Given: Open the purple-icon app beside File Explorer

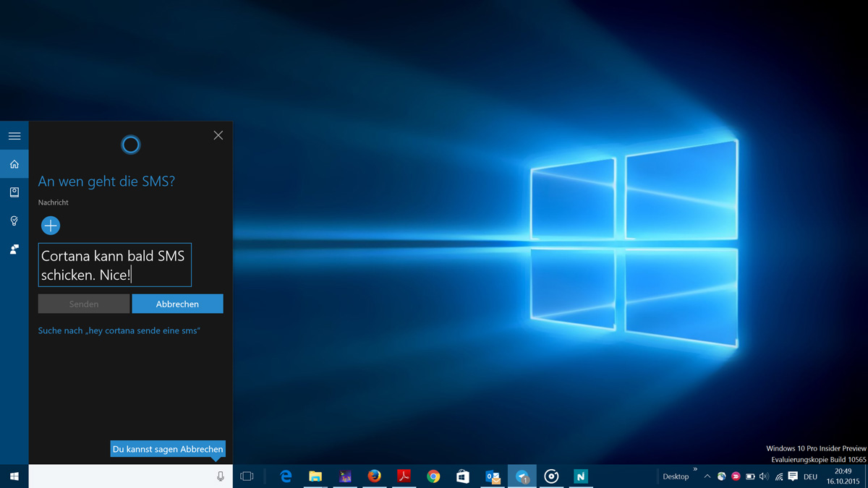Looking at the screenshot, I should point(345,476).
